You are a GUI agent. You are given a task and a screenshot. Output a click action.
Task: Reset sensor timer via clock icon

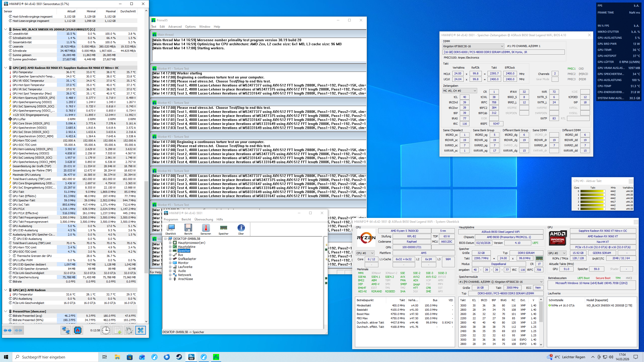106,330
